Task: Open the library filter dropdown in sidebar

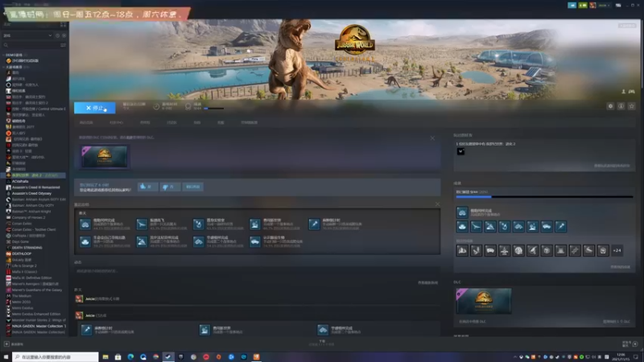Action: (27, 35)
